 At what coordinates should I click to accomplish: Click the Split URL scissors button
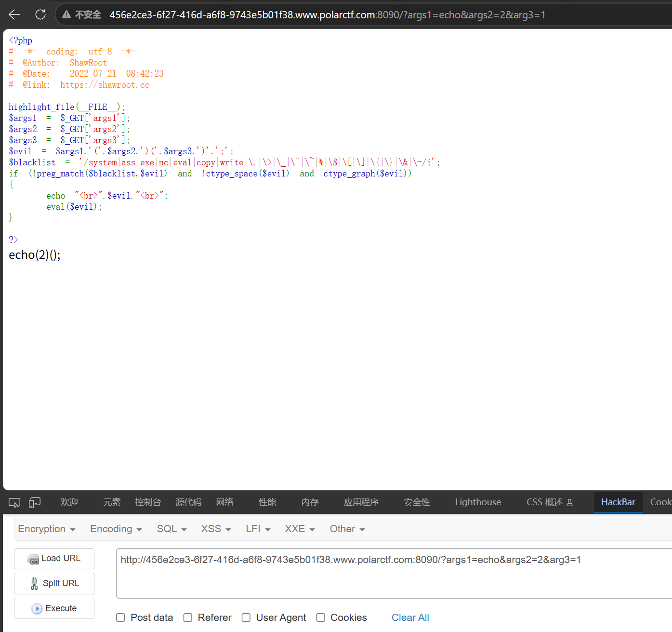click(54, 583)
